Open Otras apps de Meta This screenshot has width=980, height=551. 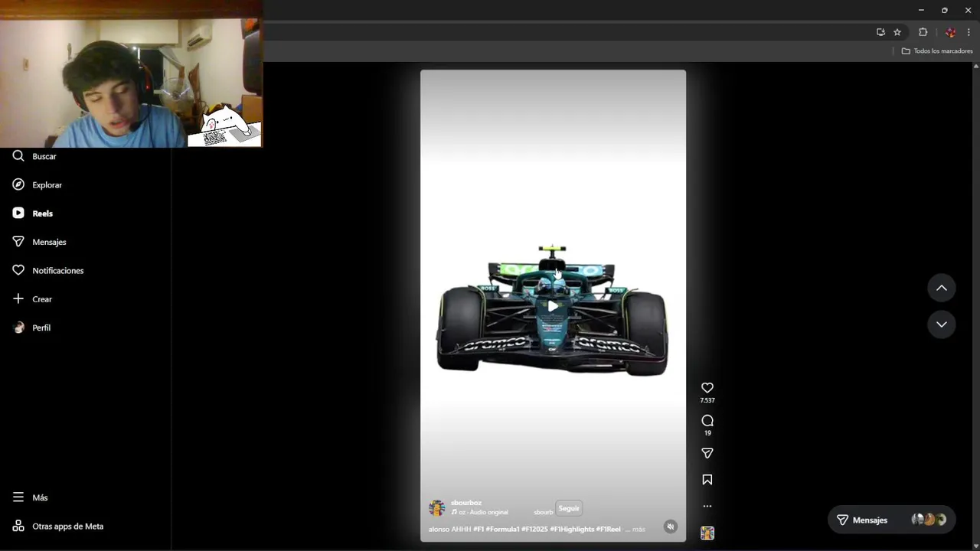point(58,527)
